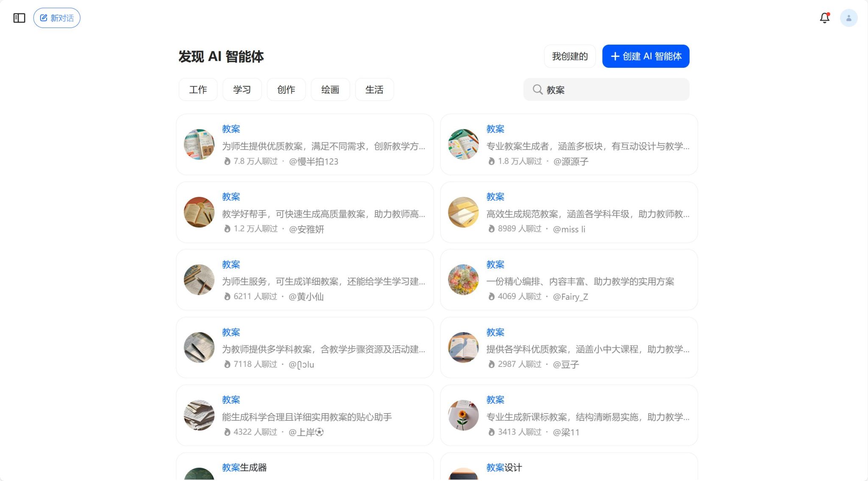The width and height of the screenshot is (868, 481).
Task: Click 创建 AI 智能体 button
Action: pyautogui.click(x=645, y=56)
